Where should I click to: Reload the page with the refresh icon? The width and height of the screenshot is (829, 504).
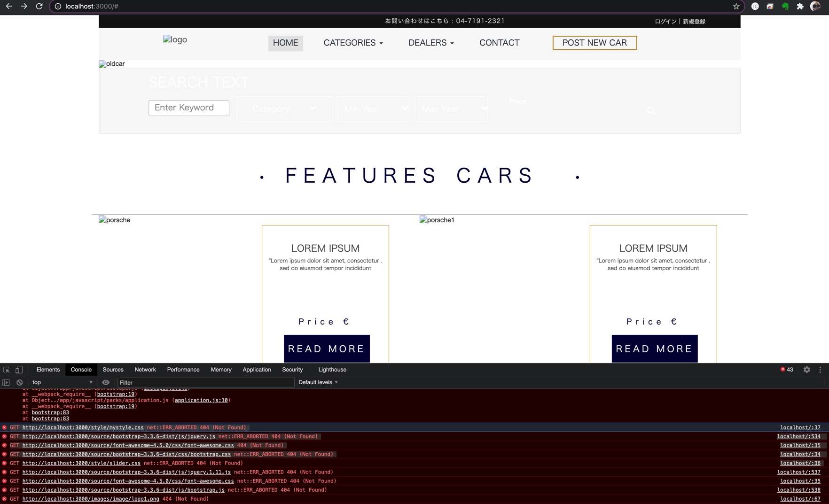point(39,6)
